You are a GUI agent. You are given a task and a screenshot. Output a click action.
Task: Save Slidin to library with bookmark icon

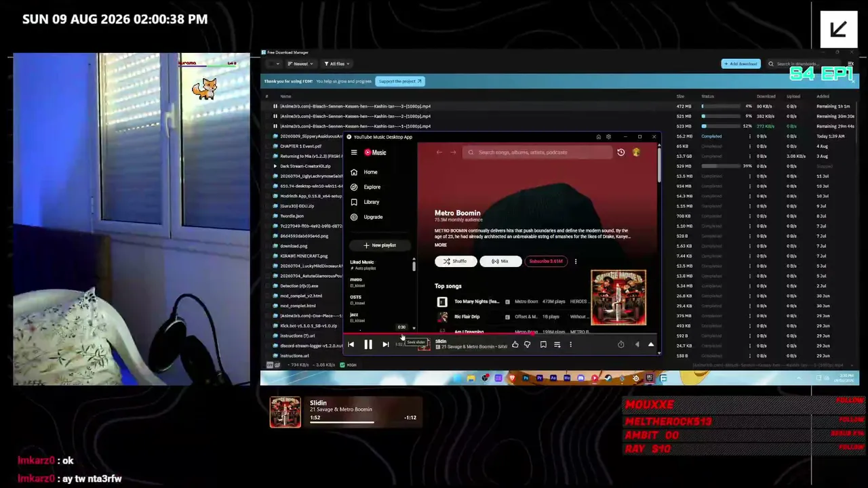click(543, 345)
